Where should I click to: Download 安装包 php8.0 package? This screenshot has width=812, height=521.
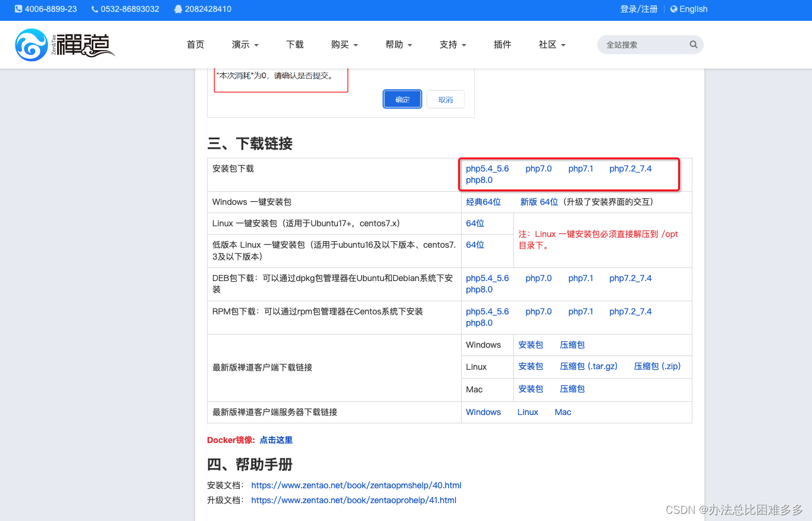coord(479,180)
